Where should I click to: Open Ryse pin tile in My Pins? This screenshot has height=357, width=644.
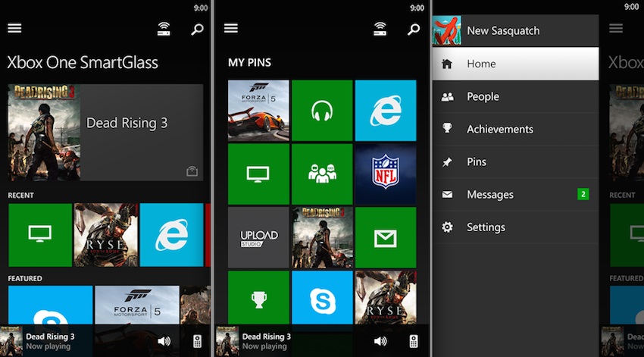(x=386, y=297)
